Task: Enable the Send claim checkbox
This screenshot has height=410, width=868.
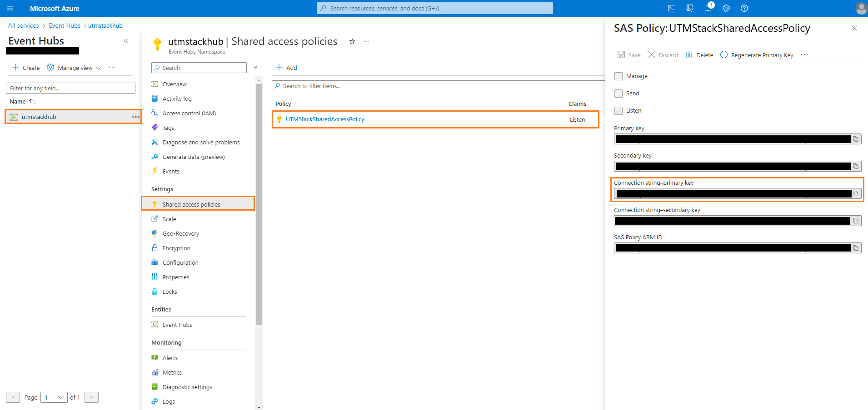Action: pos(619,94)
